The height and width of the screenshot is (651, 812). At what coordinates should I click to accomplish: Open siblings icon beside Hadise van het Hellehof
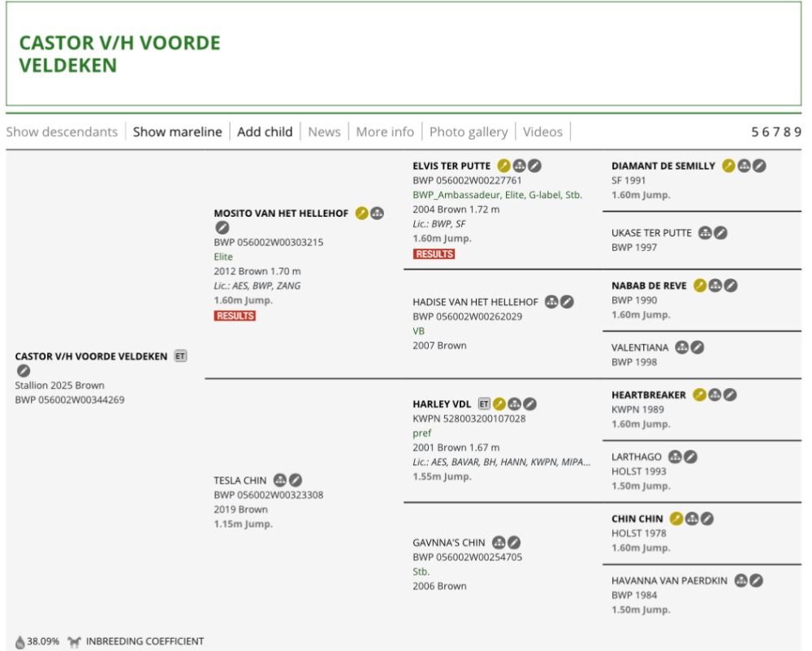tap(552, 302)
